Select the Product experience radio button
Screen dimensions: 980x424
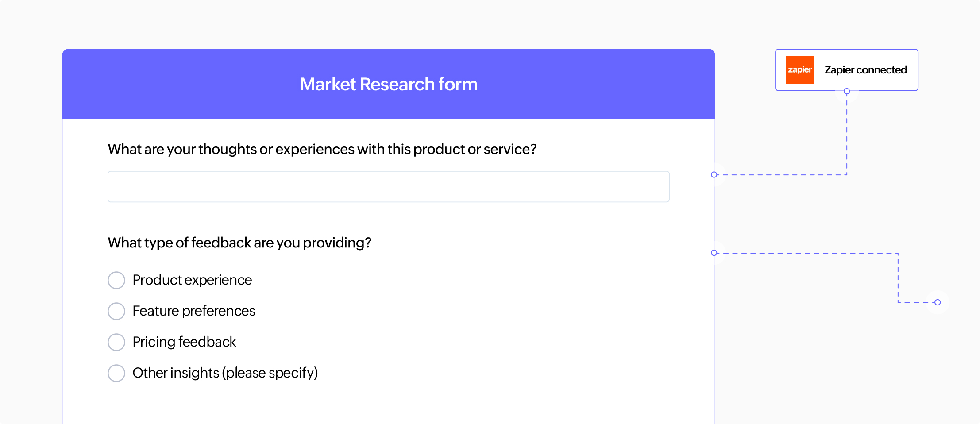tap(116, 280)
